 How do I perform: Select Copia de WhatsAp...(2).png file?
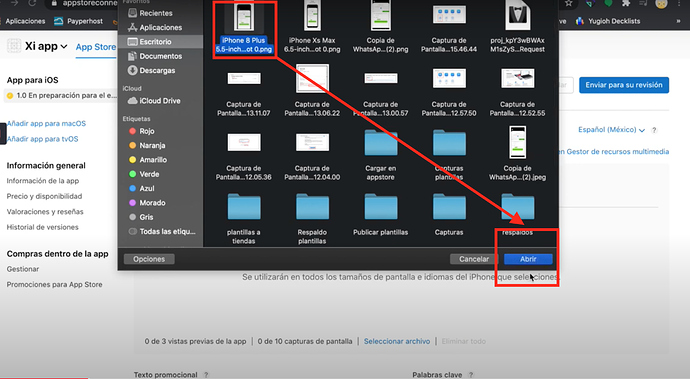[x=381, y=27]
